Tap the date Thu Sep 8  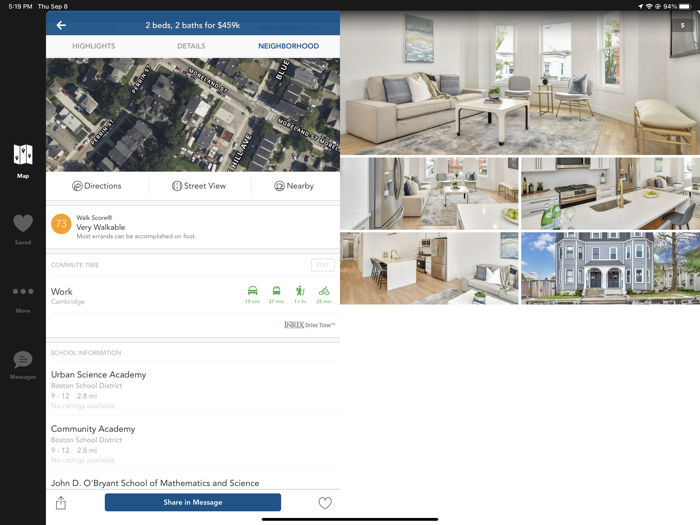[53, 6]
